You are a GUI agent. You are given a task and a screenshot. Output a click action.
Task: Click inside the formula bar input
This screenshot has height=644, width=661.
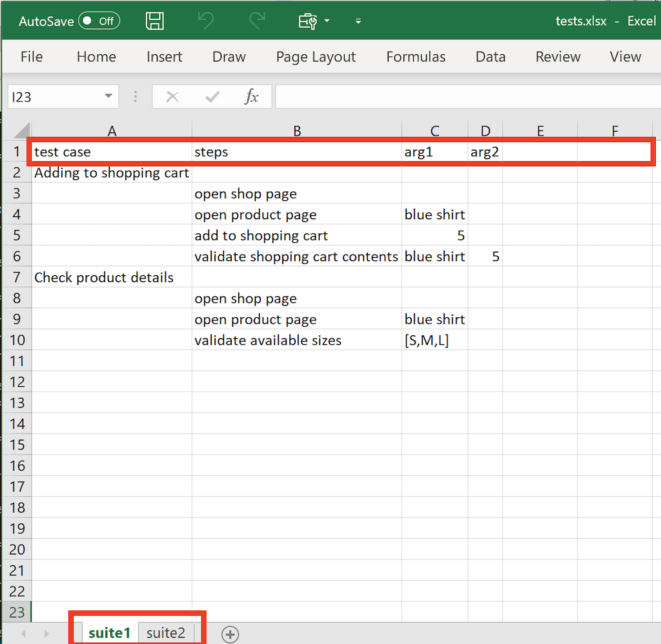point(468,97)
